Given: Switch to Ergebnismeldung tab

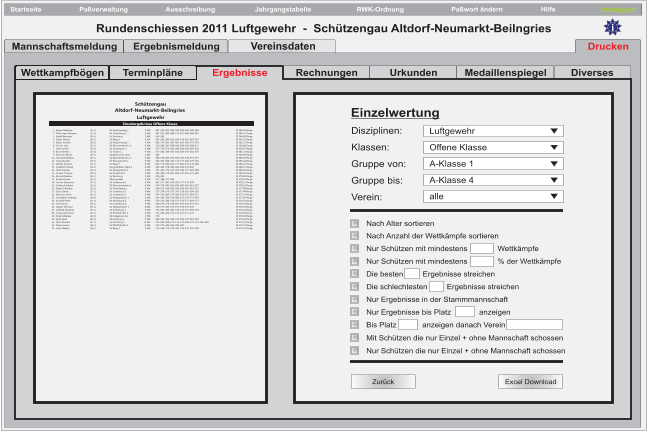Looking at the screenshot, I should coord(176,46).
